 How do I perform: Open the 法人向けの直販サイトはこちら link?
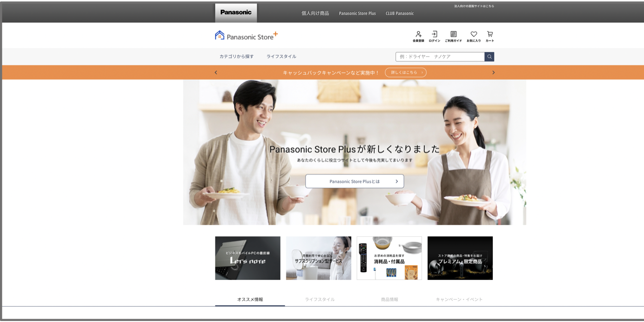474,6
